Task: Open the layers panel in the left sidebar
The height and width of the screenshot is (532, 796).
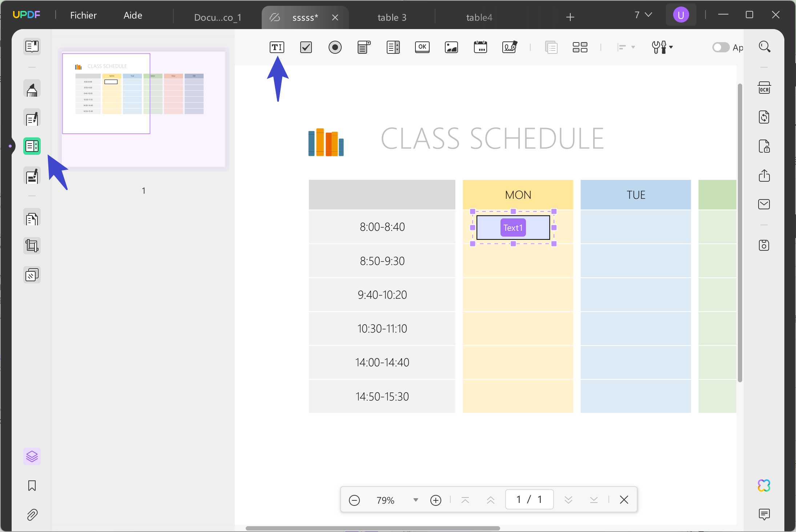Action: coord(32,456)
